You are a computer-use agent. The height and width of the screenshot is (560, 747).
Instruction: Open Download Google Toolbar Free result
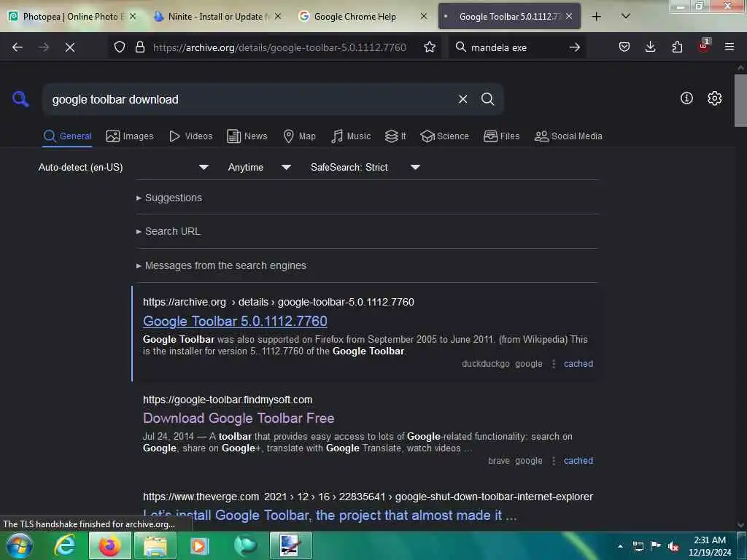[x=239, y=418]
